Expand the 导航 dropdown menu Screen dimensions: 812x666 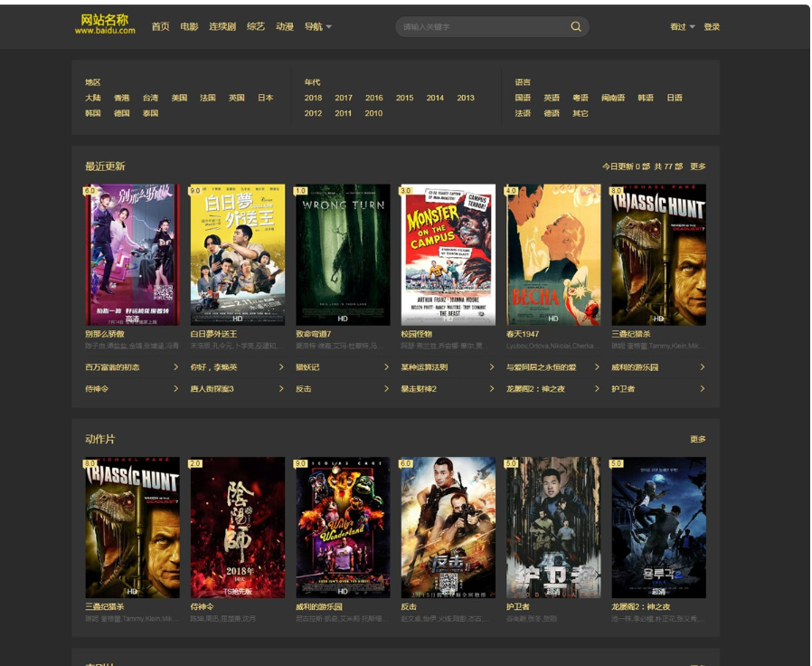pyautogui.click(x=317, y=27)
